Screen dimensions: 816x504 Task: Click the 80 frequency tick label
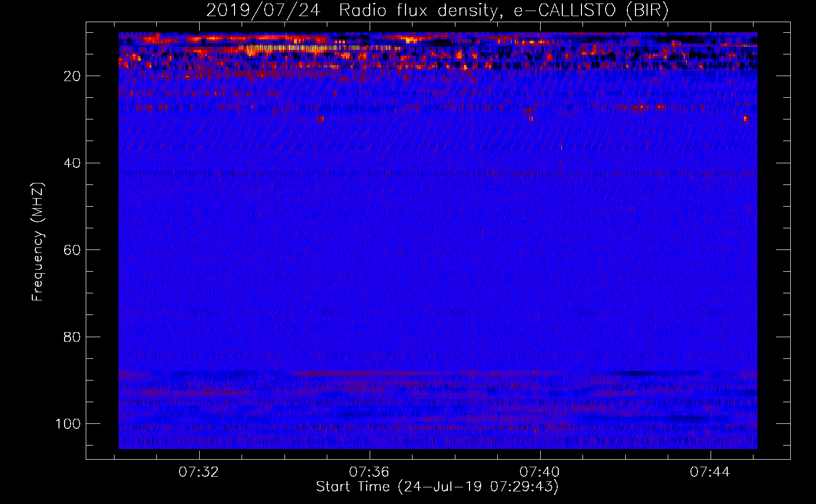[x=72, y=337]
